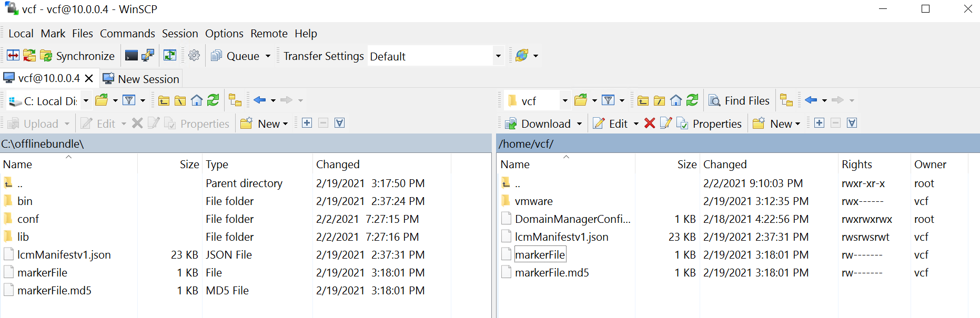
Task: Expand the remote vcf directory dropdown
Action: pyautogui.click(x=564, y=100)
